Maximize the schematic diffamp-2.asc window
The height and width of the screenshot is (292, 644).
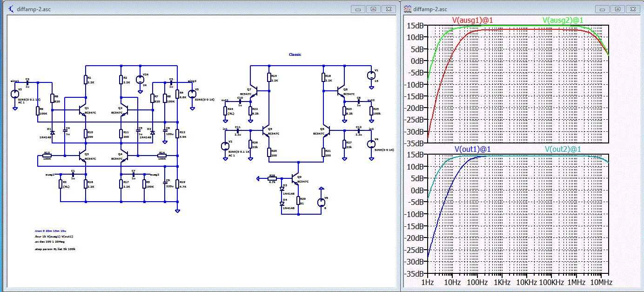tap(373, 9)
